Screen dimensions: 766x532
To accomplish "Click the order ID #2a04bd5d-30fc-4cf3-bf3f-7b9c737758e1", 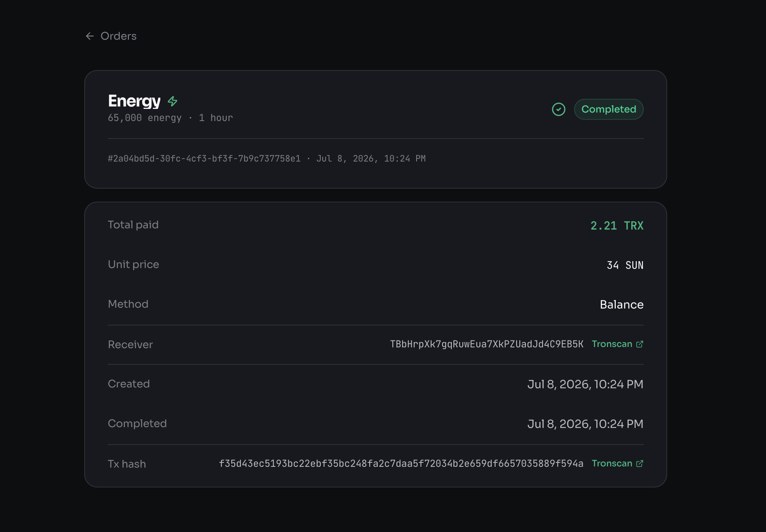I will (204, 159).
